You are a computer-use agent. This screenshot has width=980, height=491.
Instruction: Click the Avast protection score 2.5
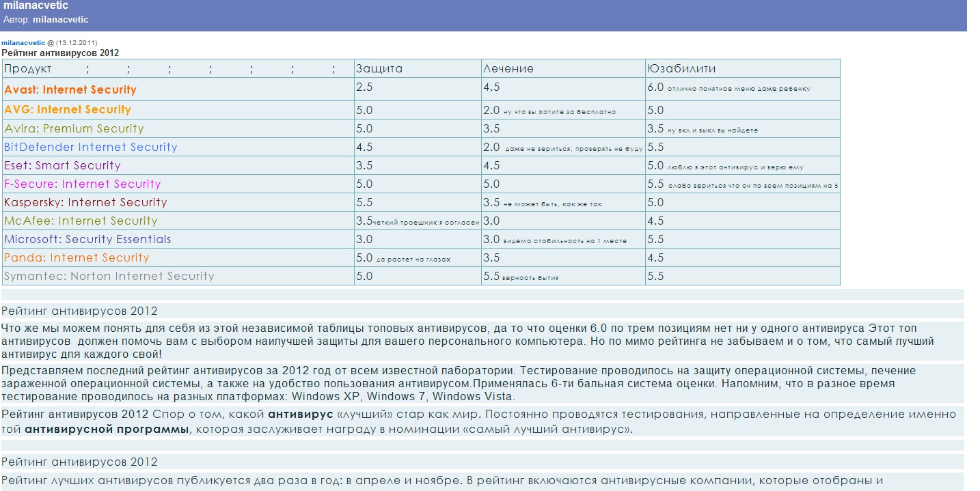[x=364, y=87]
